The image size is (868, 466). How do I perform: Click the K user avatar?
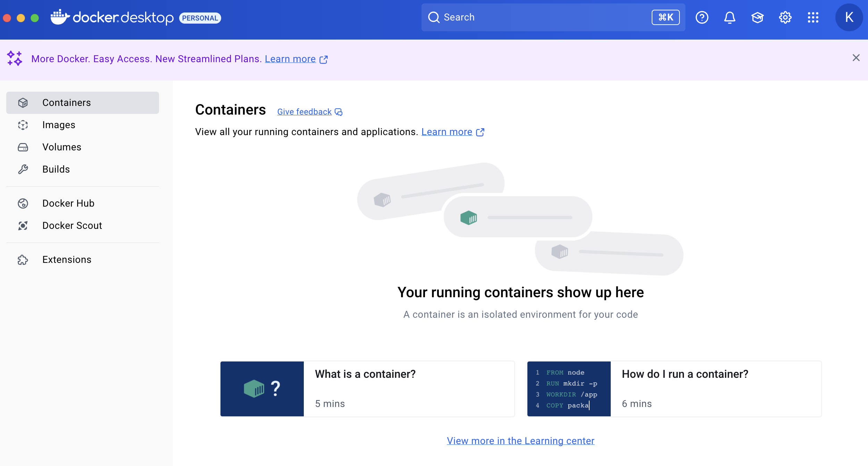849,17
